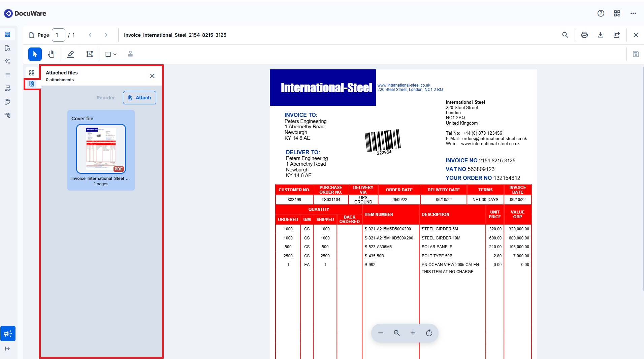Click the VAT NO 563809123 text

pyautogui.click(x=470, y=169)
